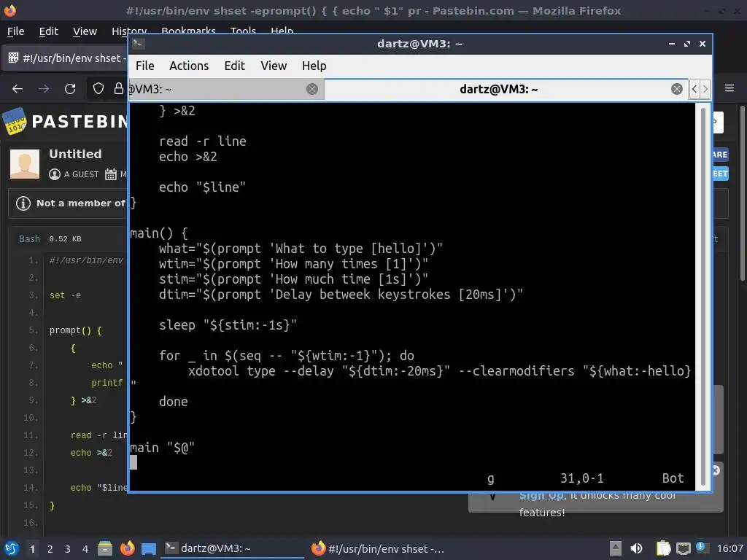Click the calendar date icon on paste
Screen dimensions: 747x560
point(111,174)
